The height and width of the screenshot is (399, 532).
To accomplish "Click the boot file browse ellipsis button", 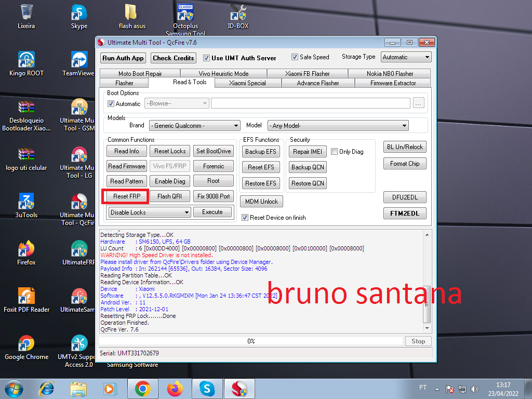I will pyautogui.click(x=419, y=103).
